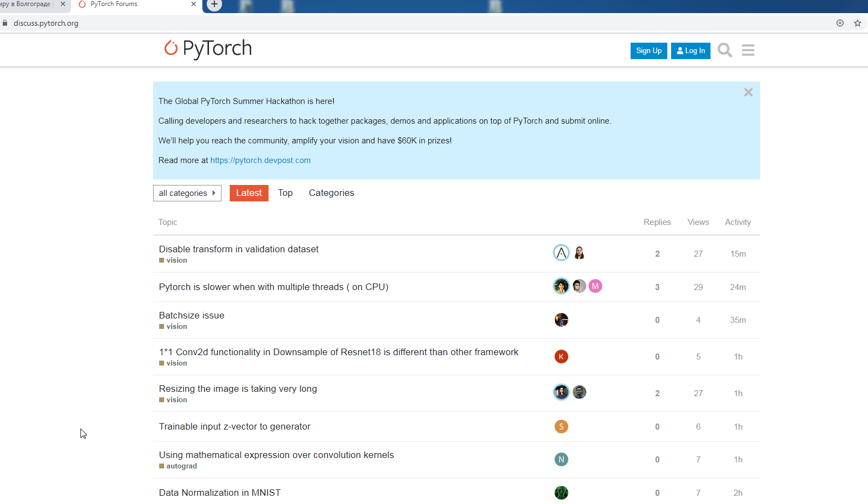Open the Categories tab
The width and height of the screenshot is (868, 504).
click(x=331, y=193)
